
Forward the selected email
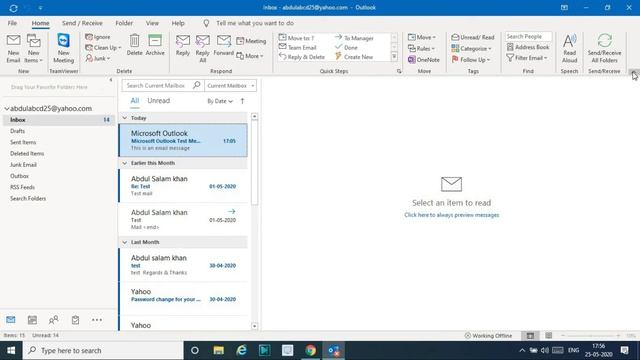click(223, 45)
